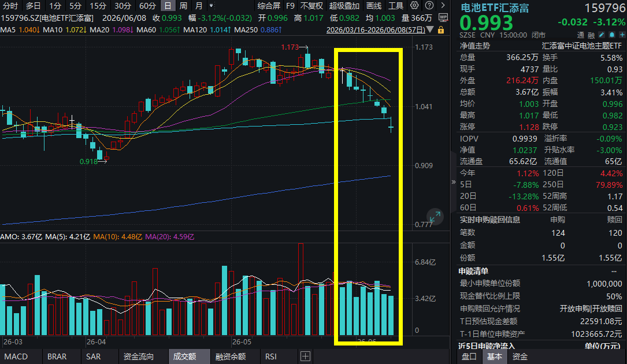Open the more periods dropdown arrow
This screenshot has height=364, width=627.
(x=211, y=6)
